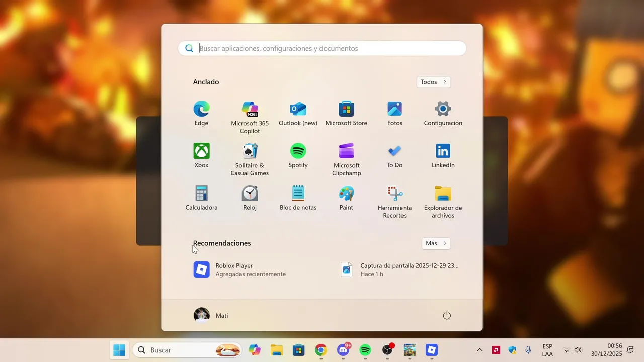This screenshot has height=362, width=644.
Task: Open the Roblox taskbar icon
Action: click(x=432, y=350)
